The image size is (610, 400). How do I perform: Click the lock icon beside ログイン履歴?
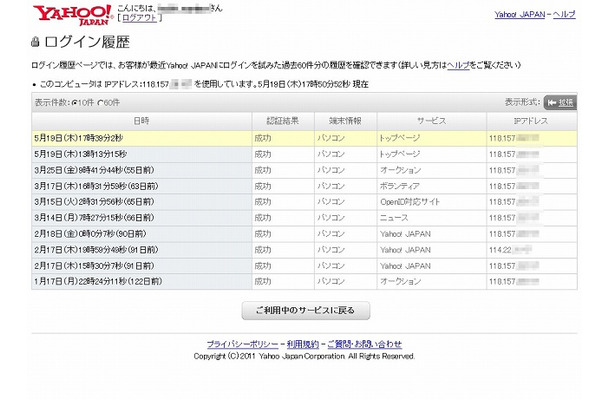(x=35, y=42)
